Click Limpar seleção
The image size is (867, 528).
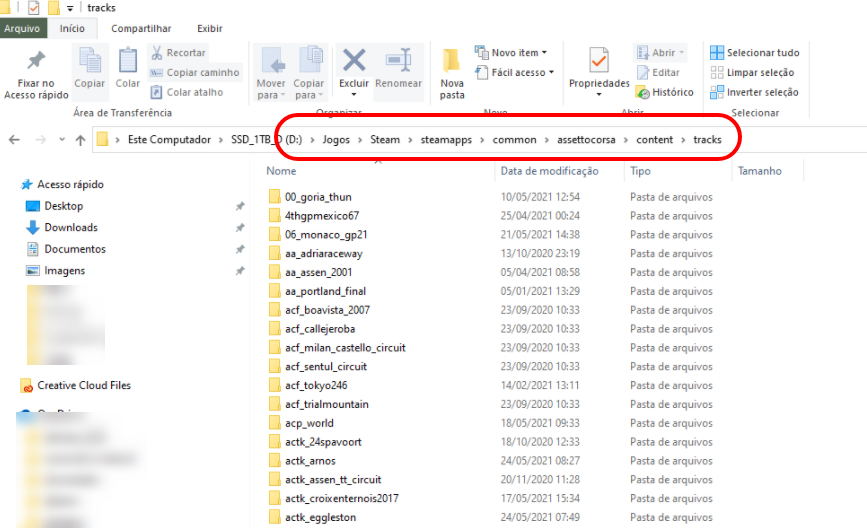click(x=752, y=72)
